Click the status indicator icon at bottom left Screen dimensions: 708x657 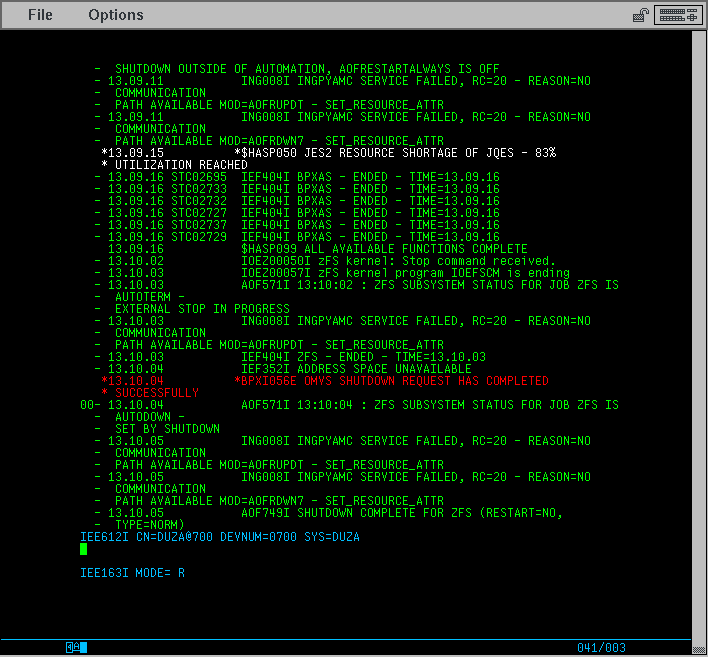pos(76,647)
